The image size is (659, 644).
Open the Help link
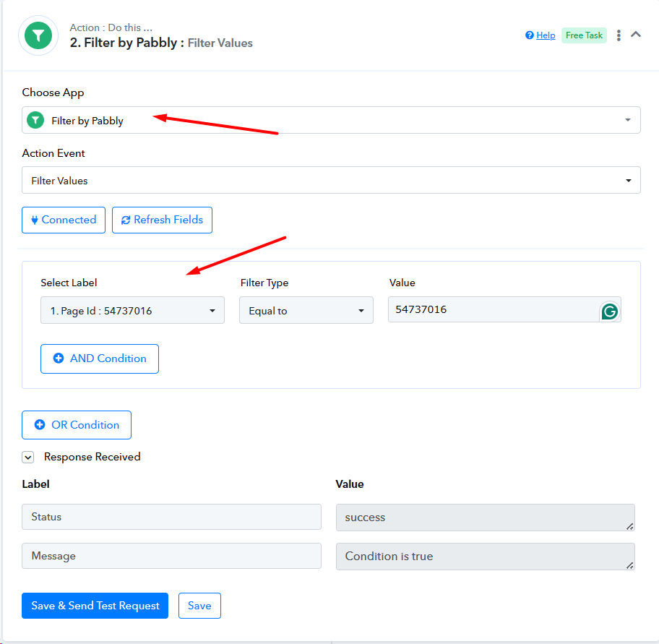(546, 35)
